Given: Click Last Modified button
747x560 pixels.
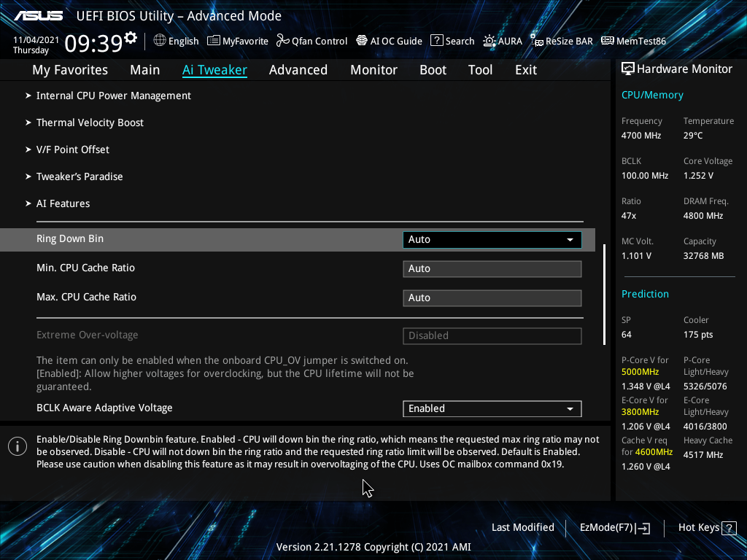Looking at the screenshot, I should [x=523, y=528].
